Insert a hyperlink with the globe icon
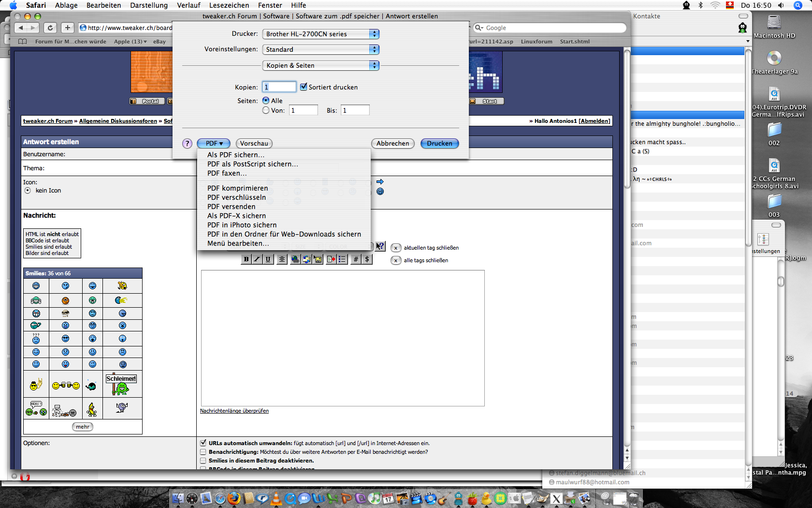Image resolution: width=812 pixels, height=508 pixels. coord(295,259)
